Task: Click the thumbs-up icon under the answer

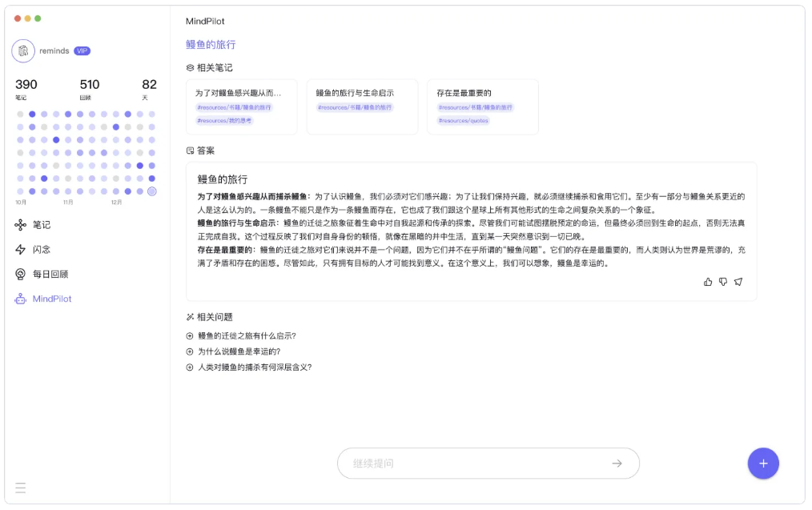Action: pyautogui.click(x=708, y=282)
